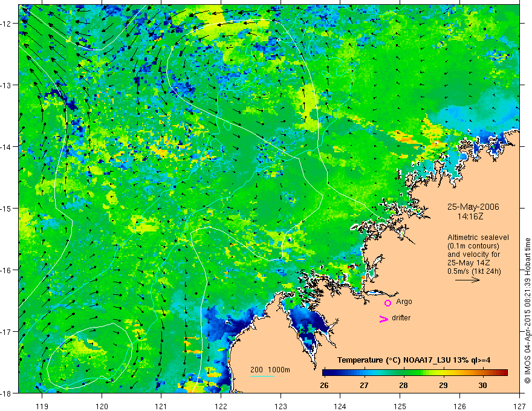The width and height of the screenshot is (532, 411).
Task: Click the color bar label '30'
Action: 482,386
